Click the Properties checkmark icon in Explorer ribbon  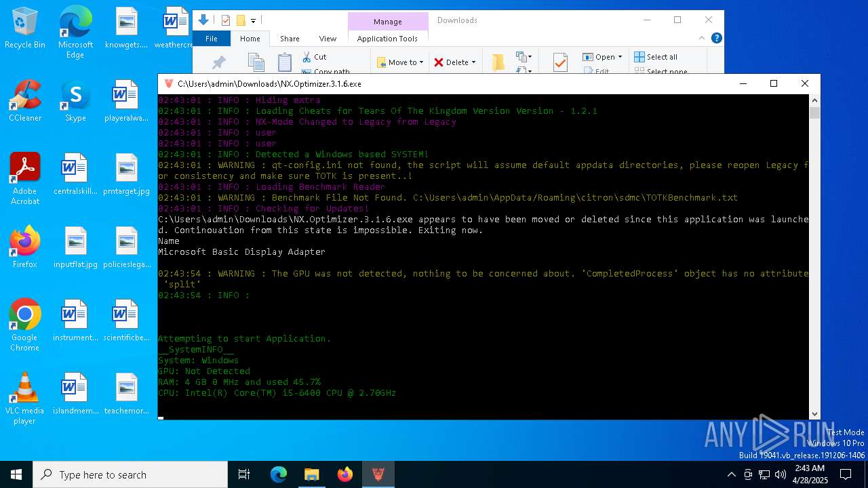click(x=560, y=62)
